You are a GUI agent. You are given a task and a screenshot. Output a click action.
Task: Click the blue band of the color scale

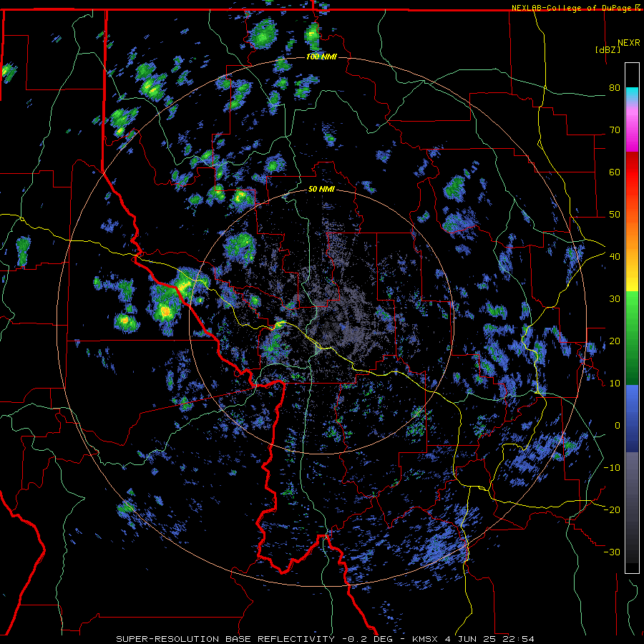point(632,418)
